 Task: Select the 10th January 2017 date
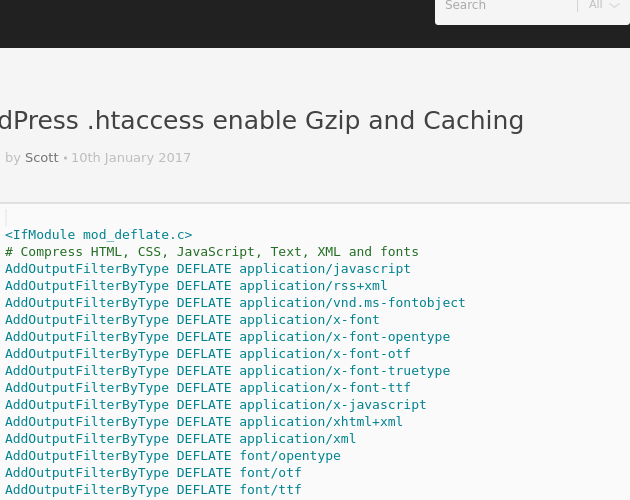131,158
